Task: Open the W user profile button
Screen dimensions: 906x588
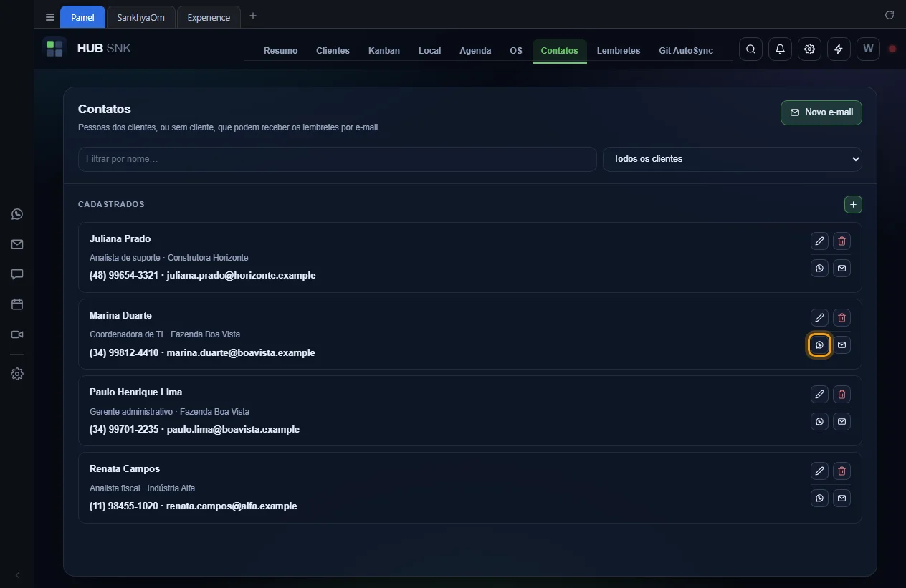Action: (x=868, y=49)
